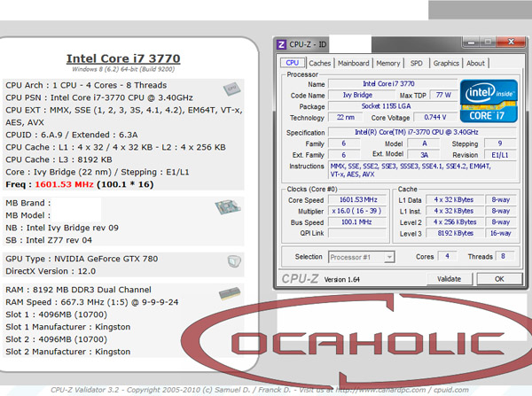Viewport: 532px width, 396px height.
Task: Click the CPU Cache L3 : 8192 KB line
Action: coord(59,159)
